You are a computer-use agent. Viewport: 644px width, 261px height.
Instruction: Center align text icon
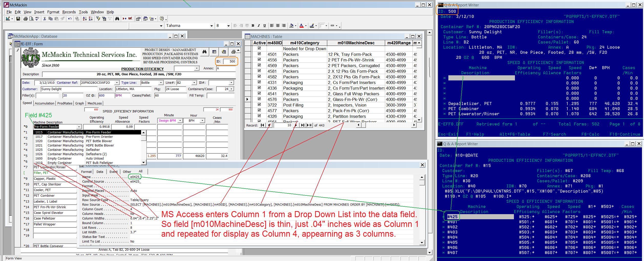278,26
